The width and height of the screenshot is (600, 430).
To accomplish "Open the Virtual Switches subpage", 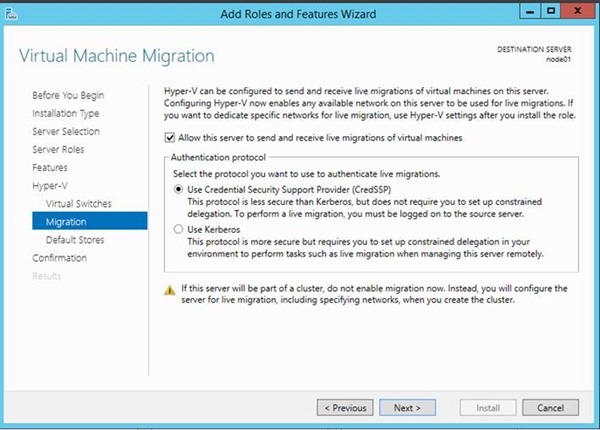I will click(78, 203).
